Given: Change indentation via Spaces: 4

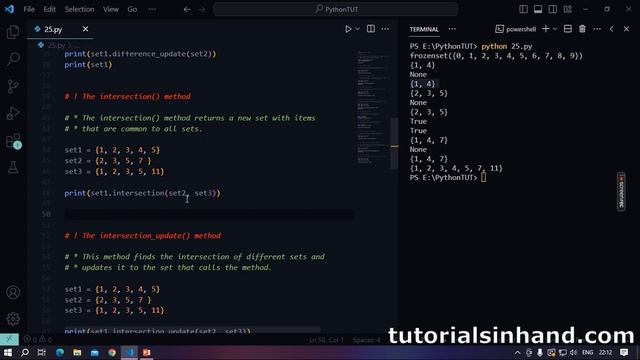Looking at the screenshot, I should [x=367, y=340].
